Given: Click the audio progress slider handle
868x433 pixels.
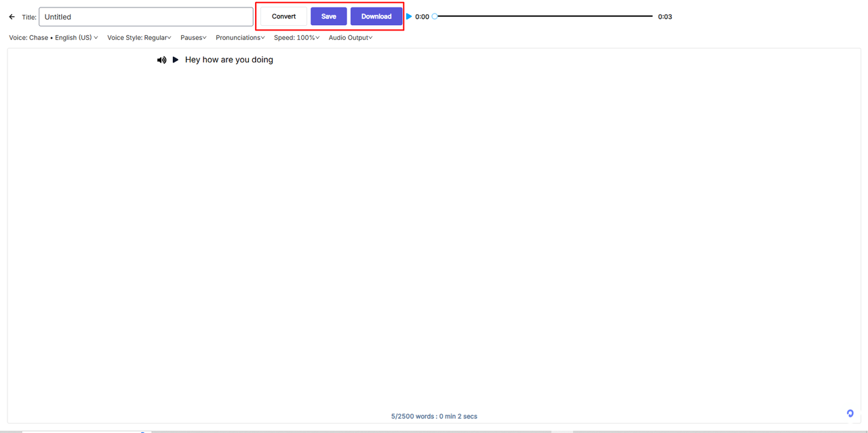Looking at the screenshot, I should [435, 16].
